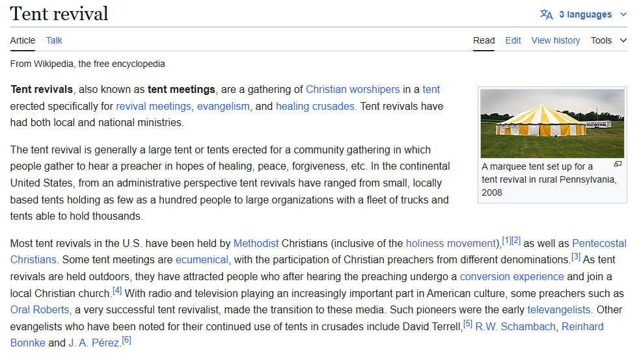Open the Tools dropdown menu
This screenshot has height=364, width=639.
608,40
